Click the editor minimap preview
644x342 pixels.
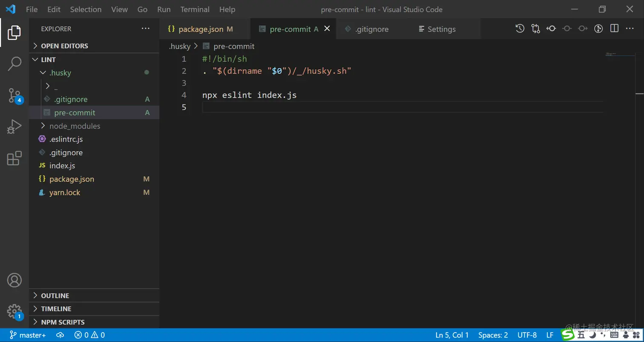[619, 54]
